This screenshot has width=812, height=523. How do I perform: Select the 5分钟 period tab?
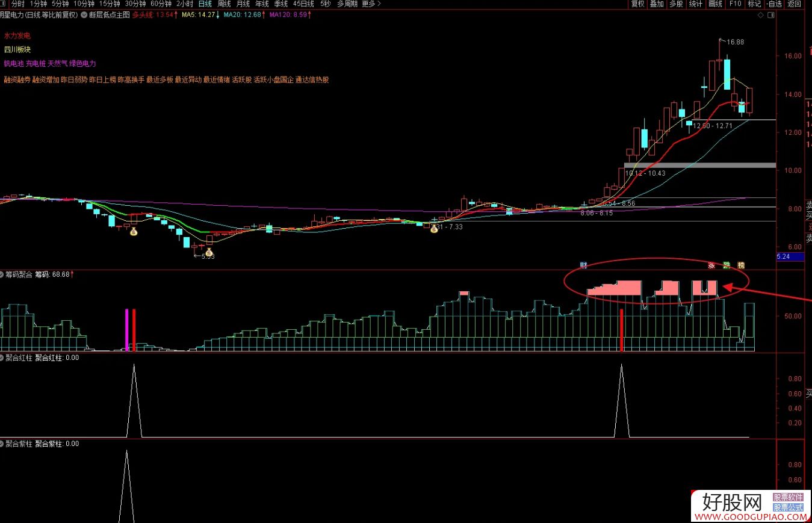point(60,4)
